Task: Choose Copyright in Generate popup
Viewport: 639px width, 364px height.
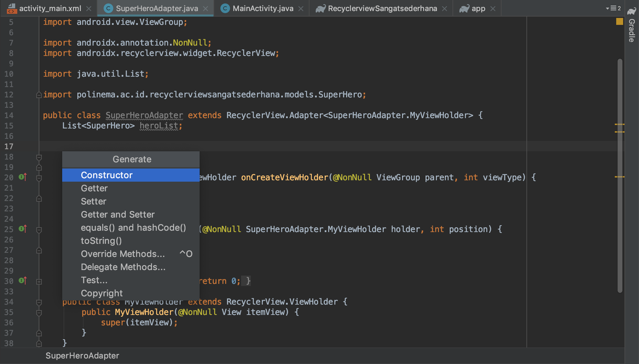Action: [131, 293]
